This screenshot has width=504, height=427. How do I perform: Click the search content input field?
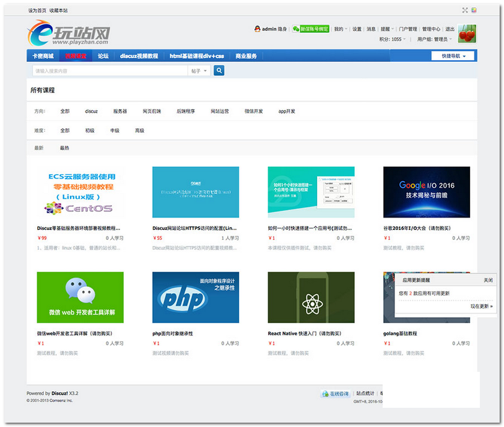tap(110, 71)
